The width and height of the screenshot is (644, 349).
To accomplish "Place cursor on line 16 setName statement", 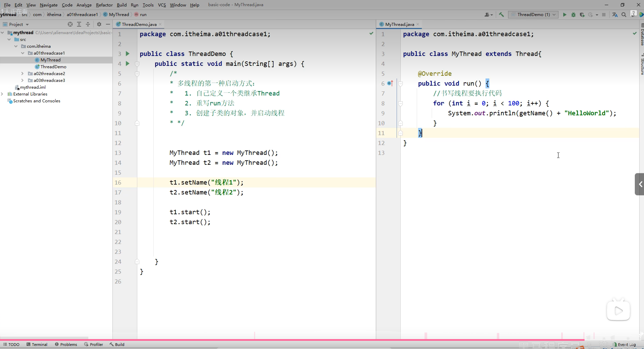I will [x=206, y=183].
